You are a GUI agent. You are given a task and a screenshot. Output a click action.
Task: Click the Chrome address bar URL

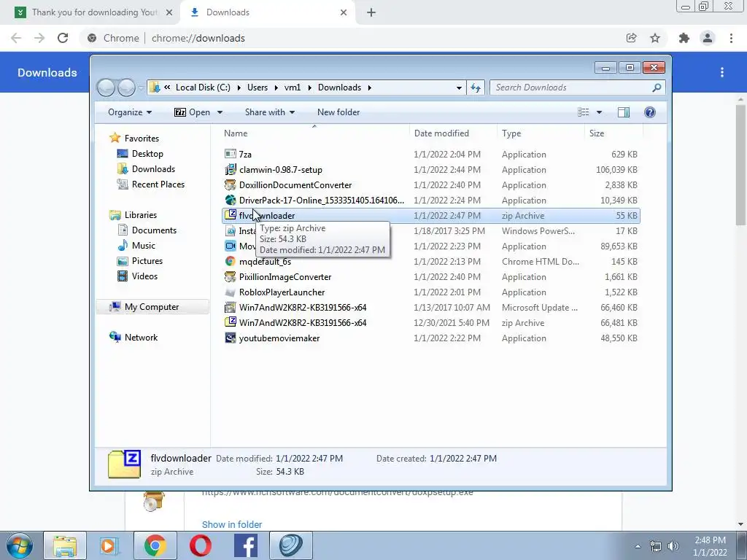click(x=198, y=38)
